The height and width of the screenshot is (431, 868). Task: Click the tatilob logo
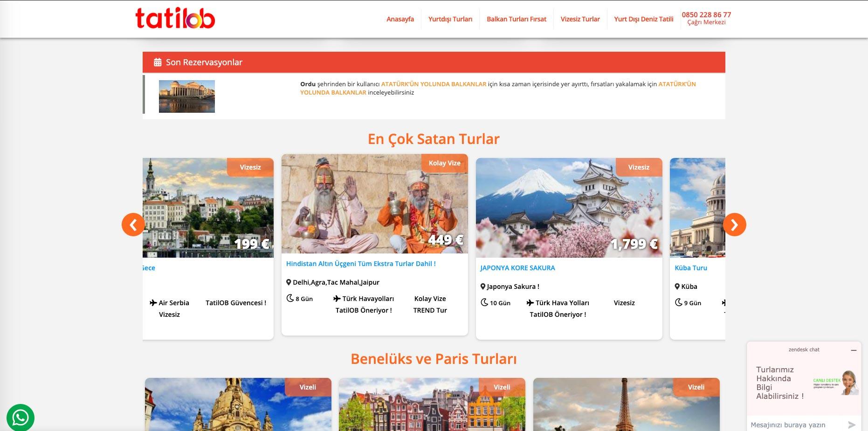(175, 18)
